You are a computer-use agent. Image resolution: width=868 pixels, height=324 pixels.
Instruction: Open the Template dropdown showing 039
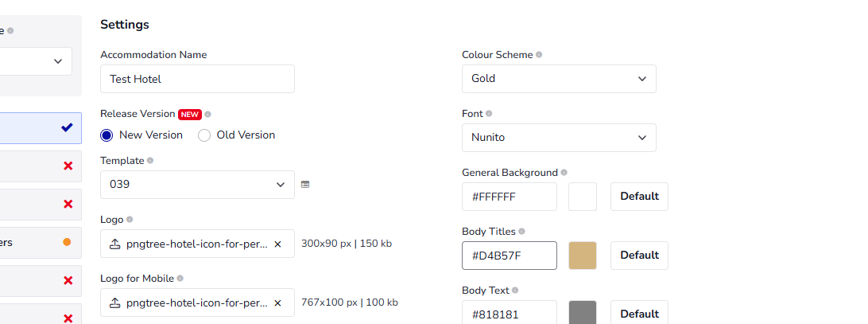(x=197, y=185)
